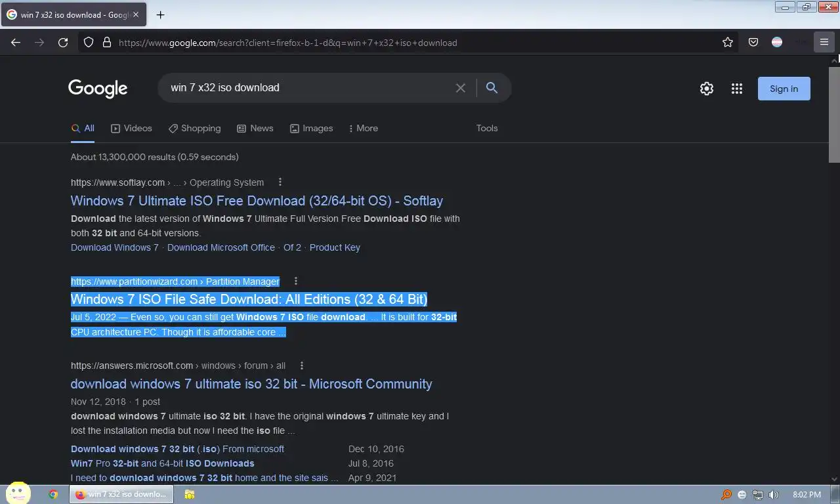Click the Sign in button
Image resolution: width=840 pixels, height=504 pixels.
pyautogui.click(x=784, y=89)
